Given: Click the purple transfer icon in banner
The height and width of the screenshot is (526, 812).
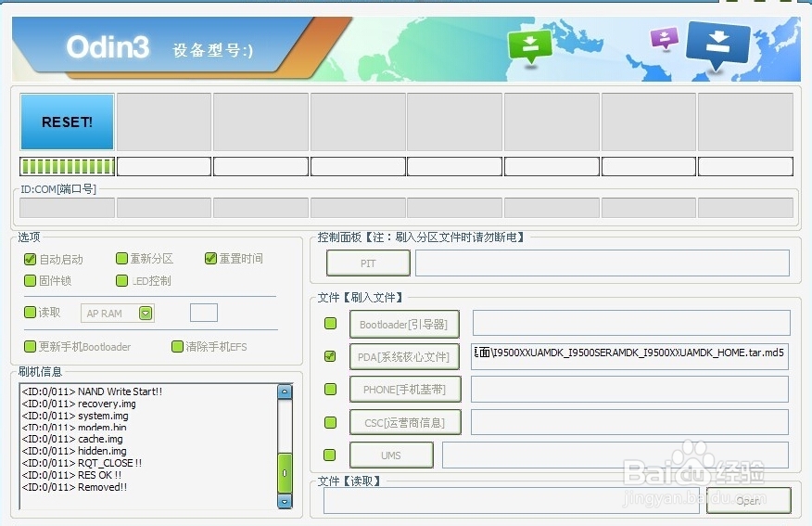Looking at the screenshot, I should click(x=664, y=38).
